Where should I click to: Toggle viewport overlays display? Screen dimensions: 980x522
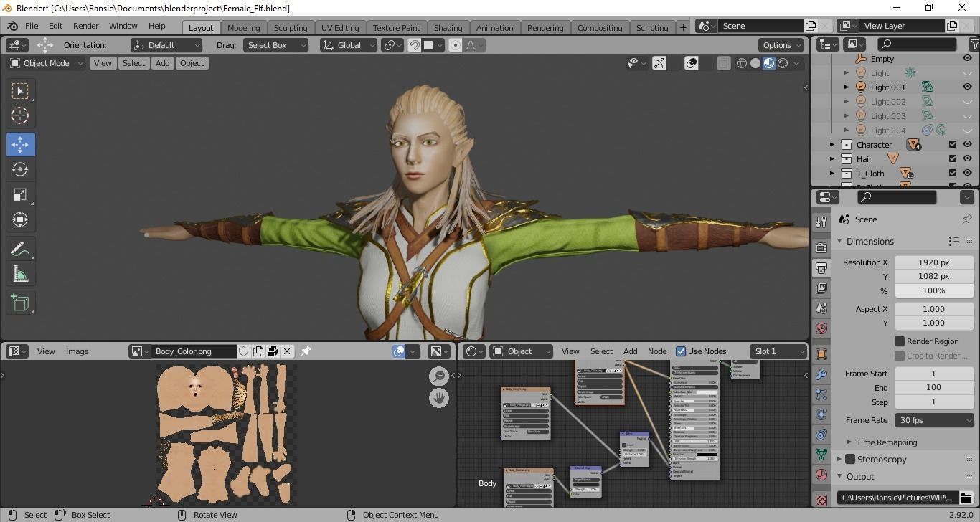(x=691, y=63)
